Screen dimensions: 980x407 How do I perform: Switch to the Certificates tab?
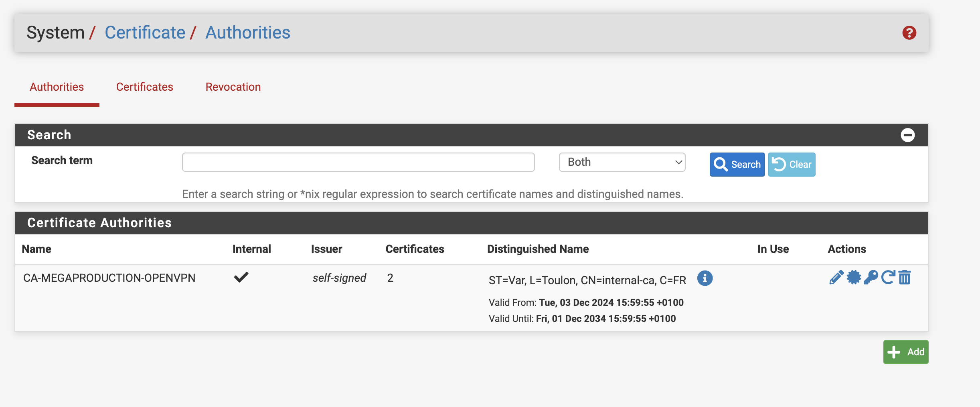point(144,87)
